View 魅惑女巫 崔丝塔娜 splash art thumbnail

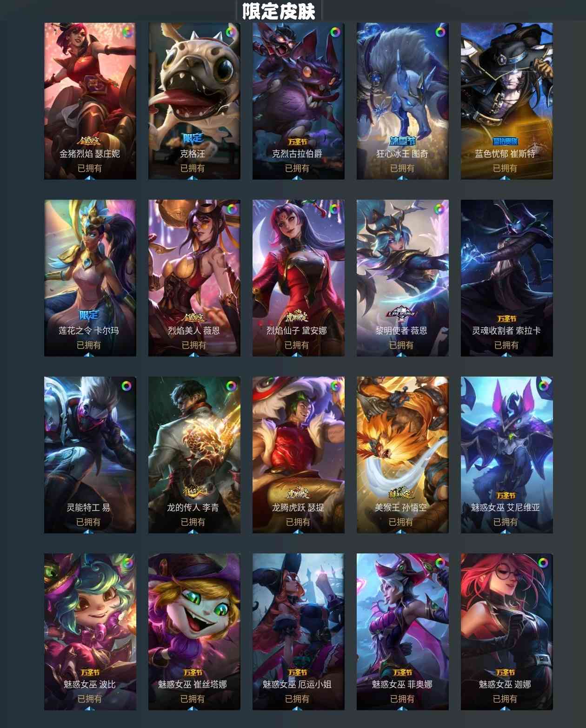(x=194, y=632)
